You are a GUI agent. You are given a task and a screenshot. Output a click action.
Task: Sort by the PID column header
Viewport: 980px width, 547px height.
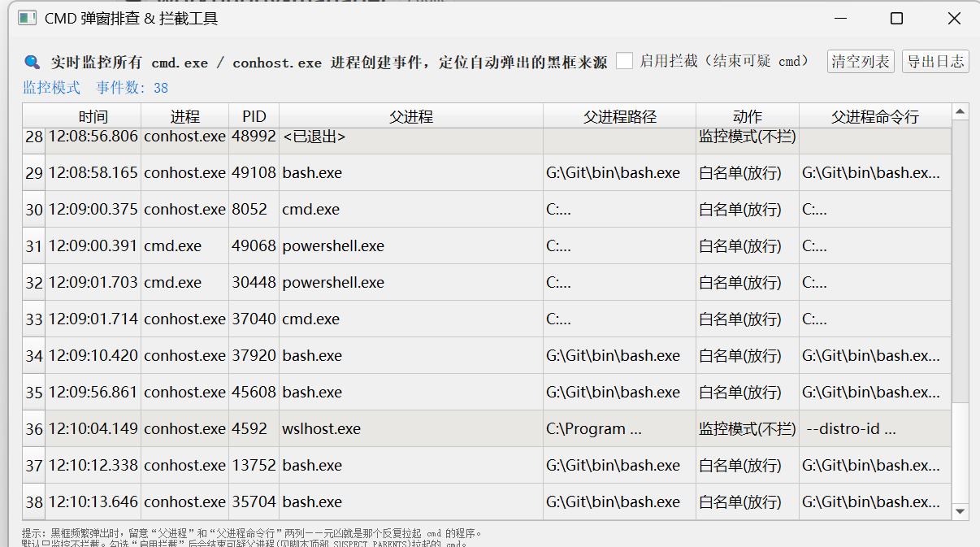coord(254,116)
